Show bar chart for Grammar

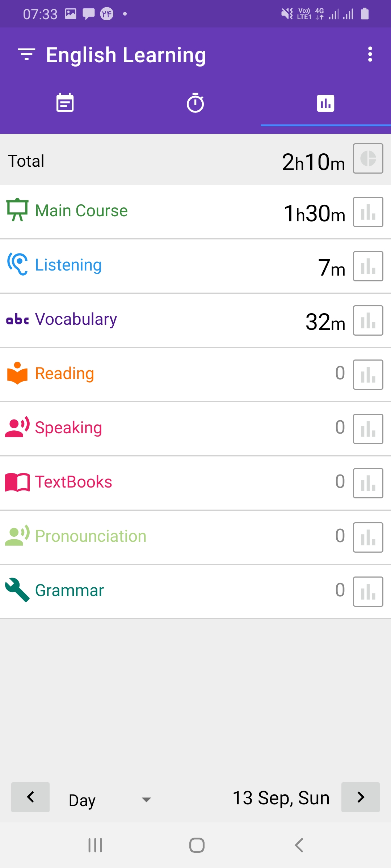[368, 592]
